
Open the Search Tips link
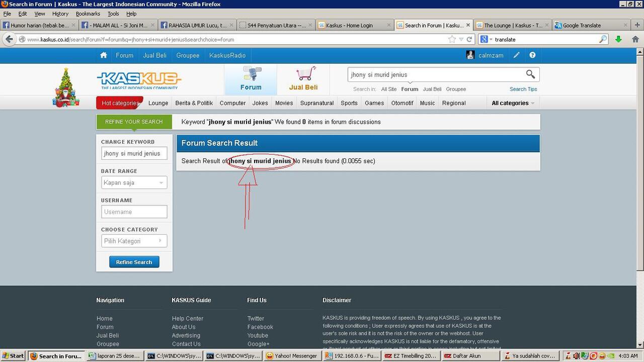[x=523, y=89]
